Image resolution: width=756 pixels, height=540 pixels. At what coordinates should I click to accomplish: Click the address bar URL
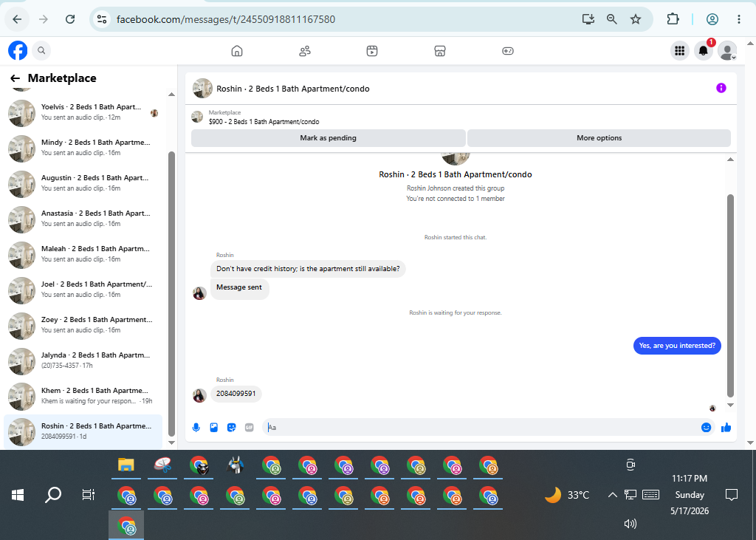(x=226, y=19)
